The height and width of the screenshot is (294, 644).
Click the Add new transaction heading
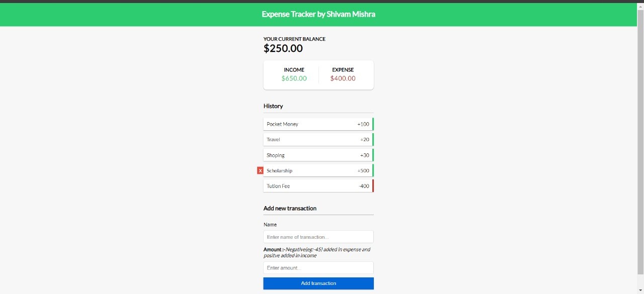pyautogui.click(x=290, y=208)
